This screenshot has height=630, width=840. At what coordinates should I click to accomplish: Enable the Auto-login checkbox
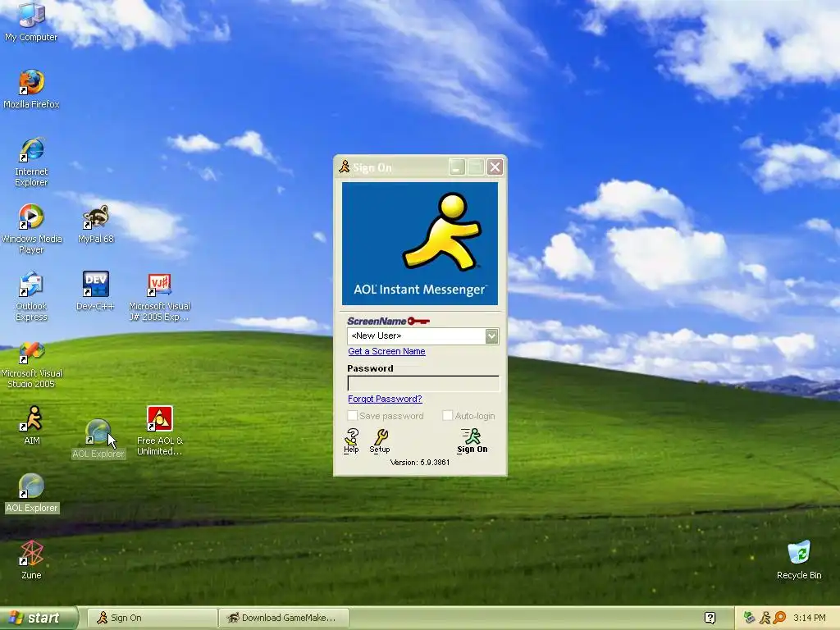tap(447, 416)
